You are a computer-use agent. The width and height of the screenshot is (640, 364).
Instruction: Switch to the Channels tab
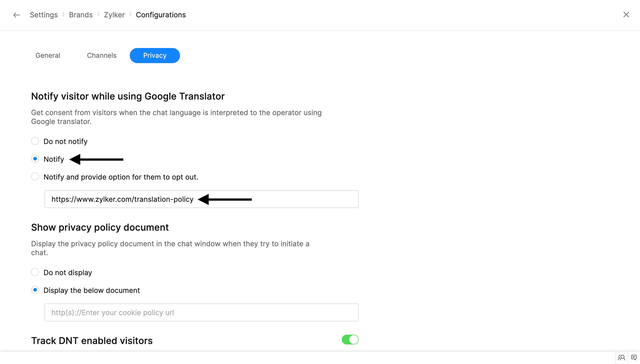coord(102,56)
